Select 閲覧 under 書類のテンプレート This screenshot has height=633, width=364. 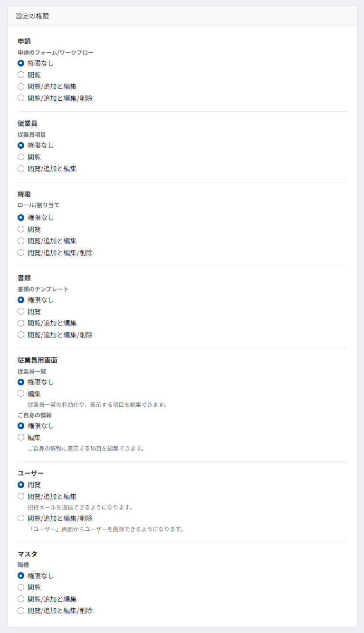coord(21,312)
